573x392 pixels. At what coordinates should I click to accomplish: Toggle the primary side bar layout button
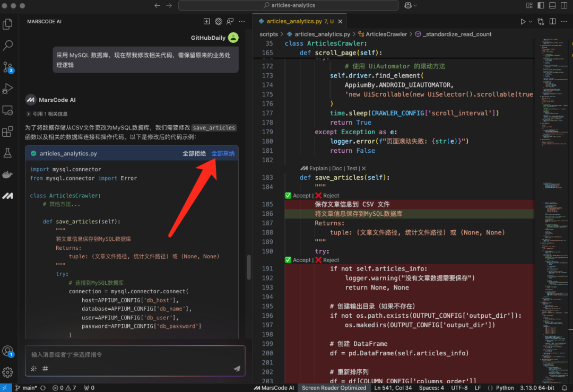pyautogui.click(x=541, y=5)
